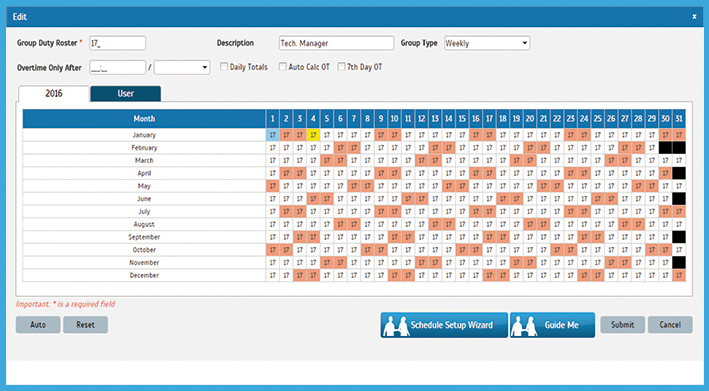Click the black February 30 cell
The image size is (709, 391).
click(x=665, y=147)
